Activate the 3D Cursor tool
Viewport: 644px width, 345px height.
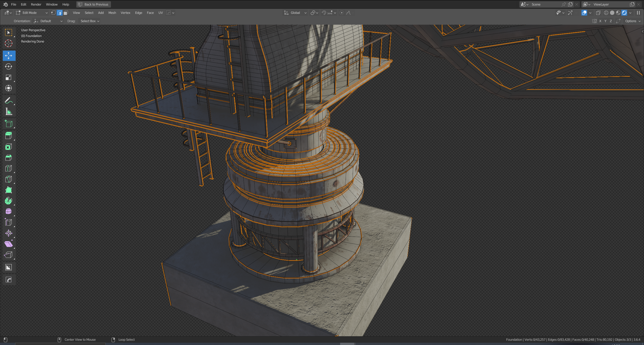point(9,43)
